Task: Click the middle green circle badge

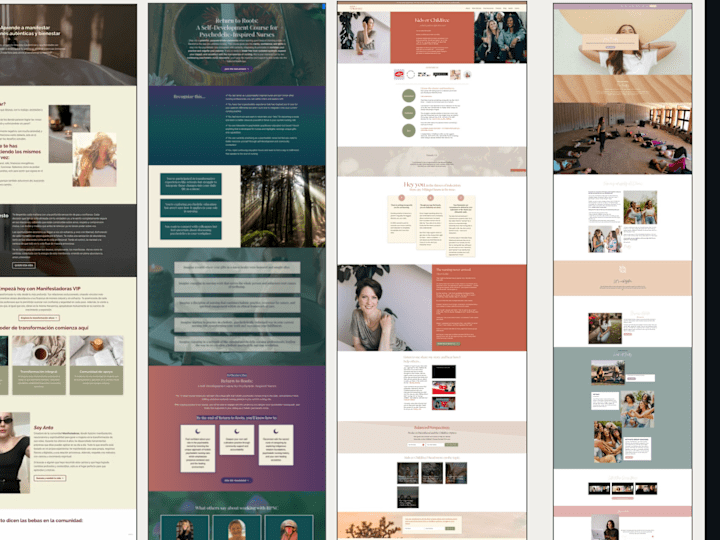Action: (409, 112)
